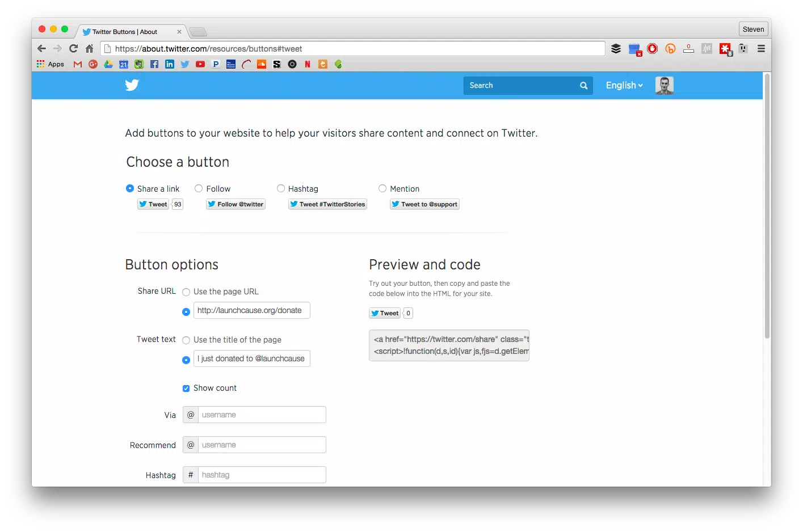Open the profile avatar menu
This screenshot has width=803, height=532.
[x=664, y=86]
